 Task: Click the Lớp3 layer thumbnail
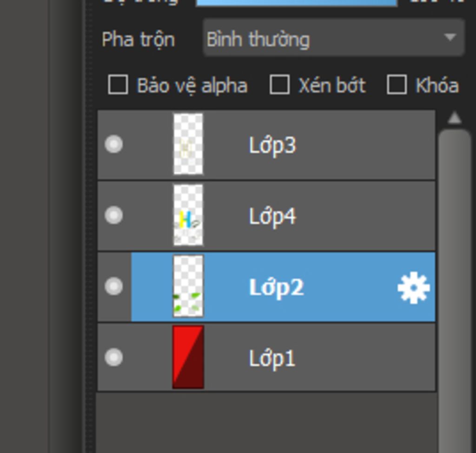click(188, 144)
